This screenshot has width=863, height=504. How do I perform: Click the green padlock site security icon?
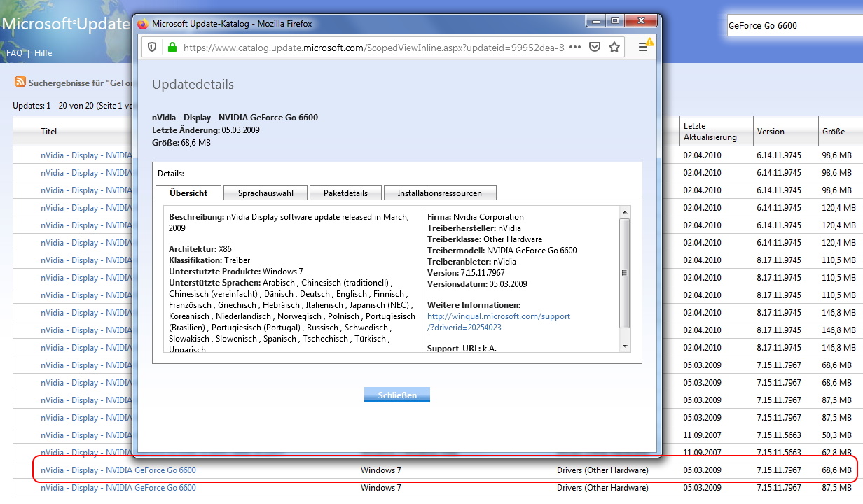point(172,48)
